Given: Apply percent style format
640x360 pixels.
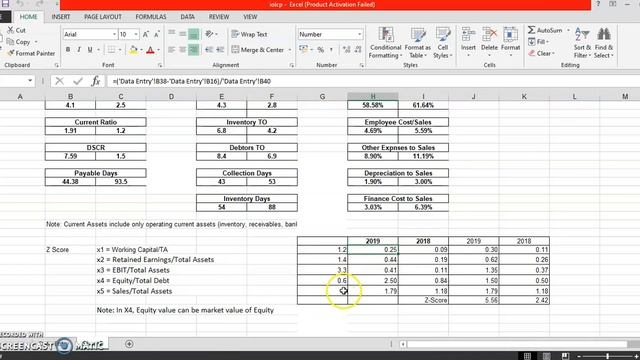Looking at the screenshot, I should coord(321,50).
